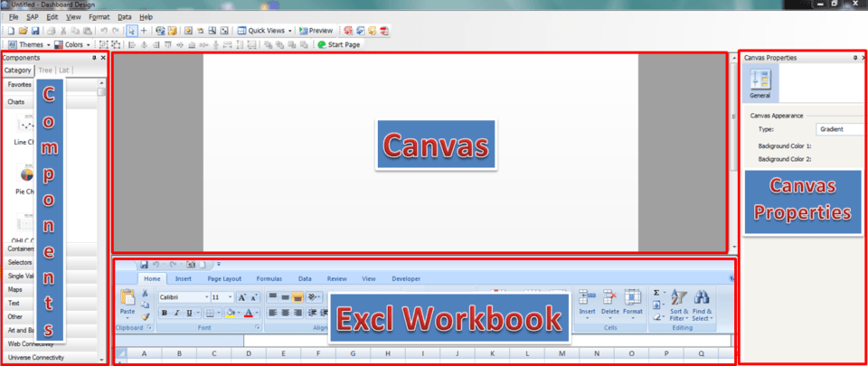Toggle Italic formatting in the Excel ribbon
The image size is (868, 366).
tap(177, 313)
